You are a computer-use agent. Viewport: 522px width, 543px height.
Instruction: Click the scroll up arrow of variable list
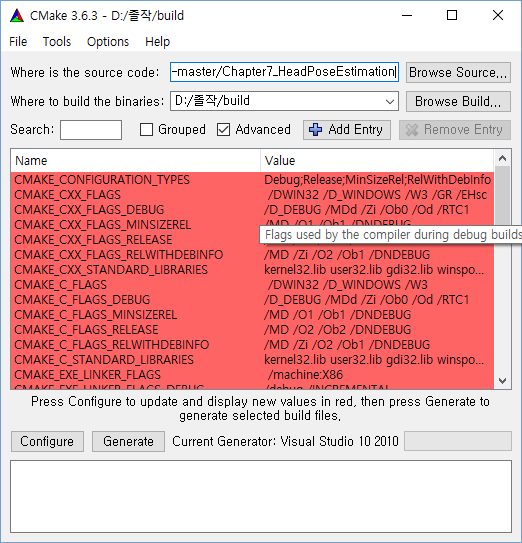click(x=502, y=159)
